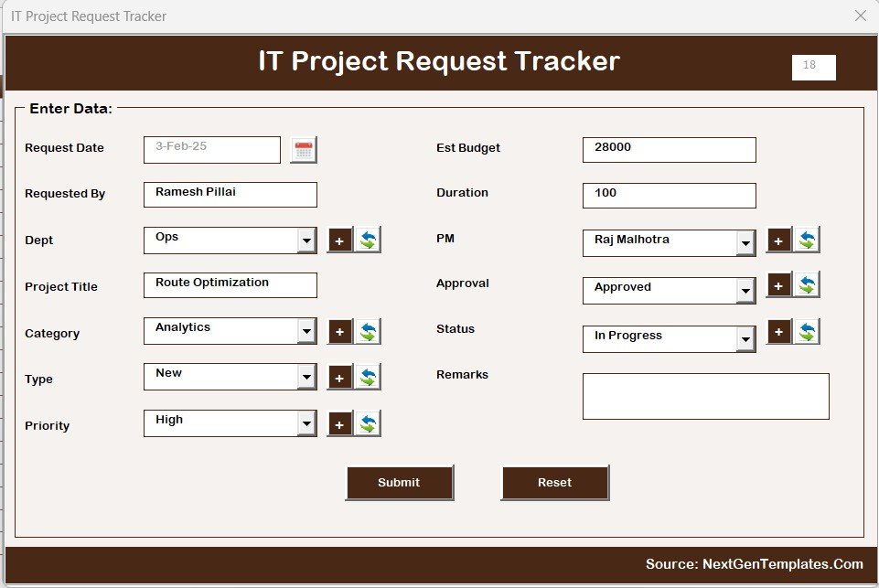Expand the Approval dropdown arrow
Screen dimensions: 879x588
tap(746, 291)
